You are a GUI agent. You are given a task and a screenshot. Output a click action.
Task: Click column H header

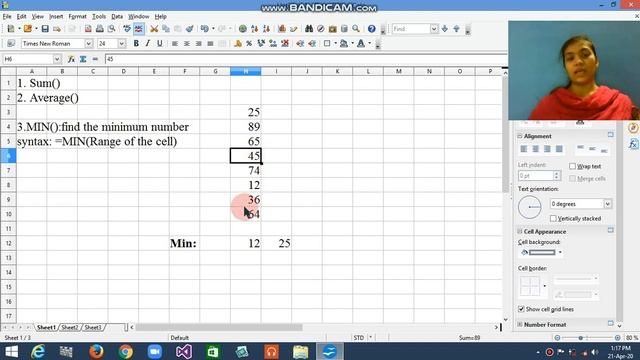[x=246, y=71]
